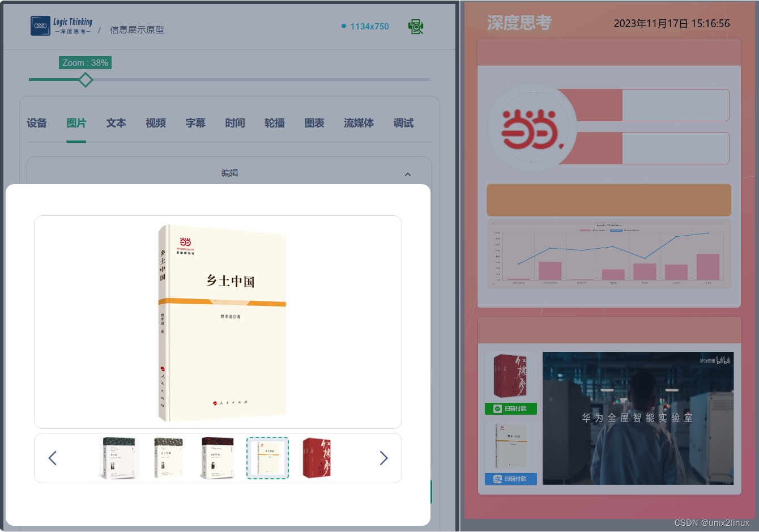Click the 信息展示原型 breadcrumb text

tap(137, 30)
